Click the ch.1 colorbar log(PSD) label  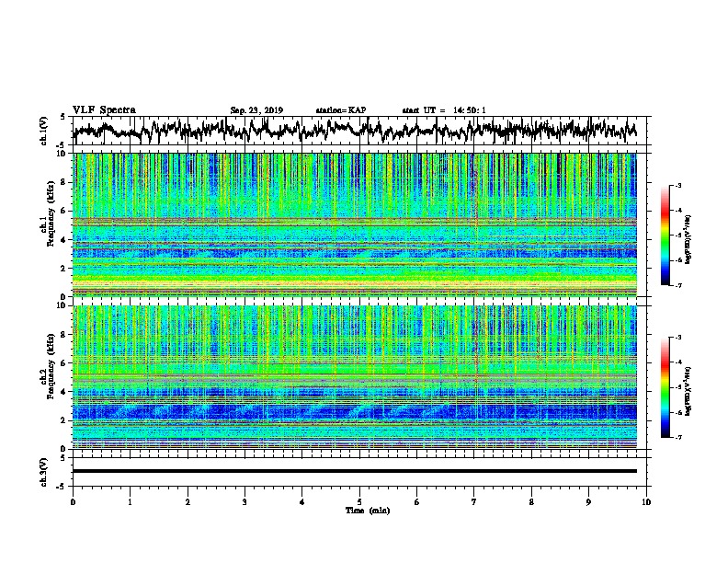[x=688, y=239]
